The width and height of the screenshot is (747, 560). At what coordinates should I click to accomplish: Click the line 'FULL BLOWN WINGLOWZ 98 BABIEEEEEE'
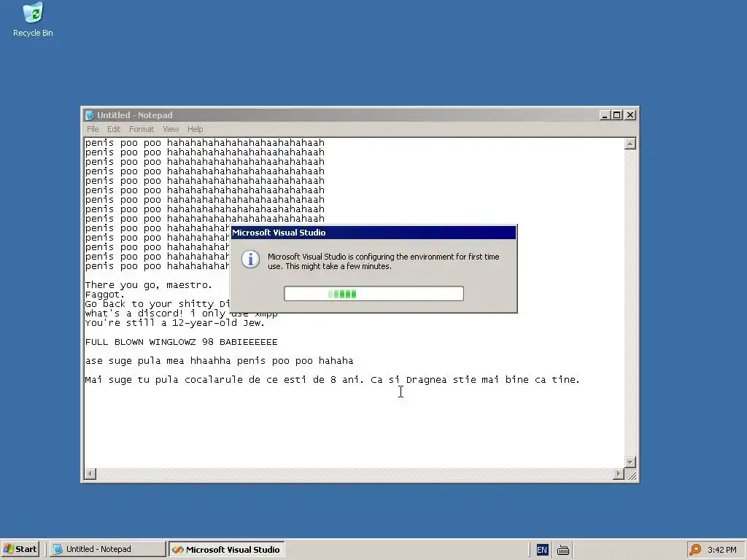click(181, 342)
